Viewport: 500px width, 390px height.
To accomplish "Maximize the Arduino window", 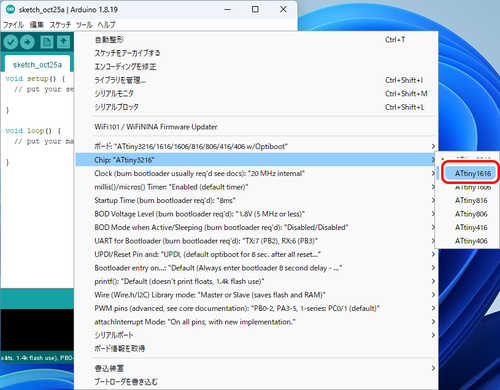I will point(255,9).
